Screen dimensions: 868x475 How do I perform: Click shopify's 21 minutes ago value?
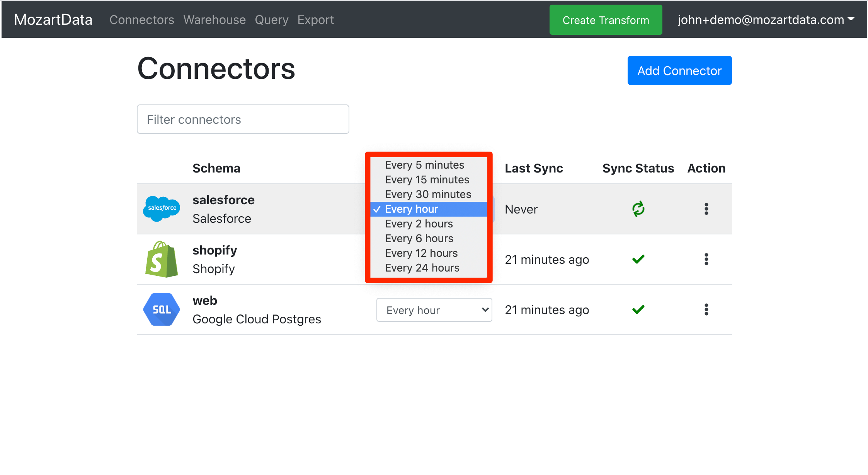547,260
